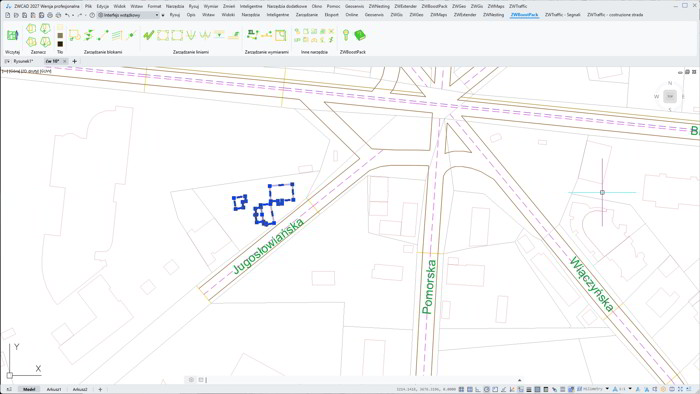700x394 pixels.
Task: Select the black Tło background swatch
Action: (x=60, y=44)
